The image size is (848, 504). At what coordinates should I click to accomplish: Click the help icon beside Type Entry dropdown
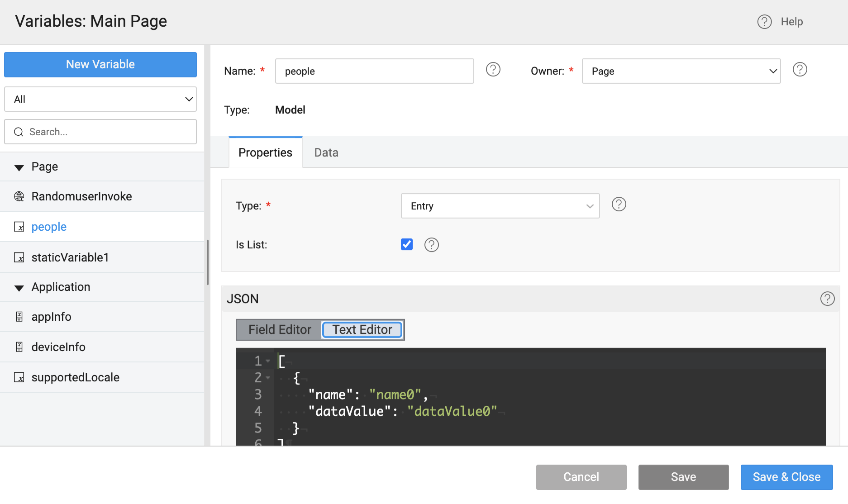coord(619,204)
